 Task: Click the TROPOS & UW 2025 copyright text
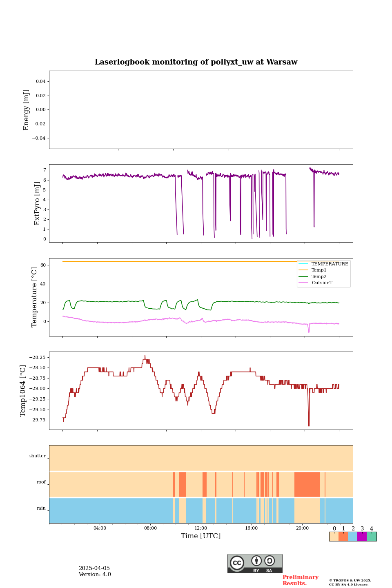[x=350, y=581]
